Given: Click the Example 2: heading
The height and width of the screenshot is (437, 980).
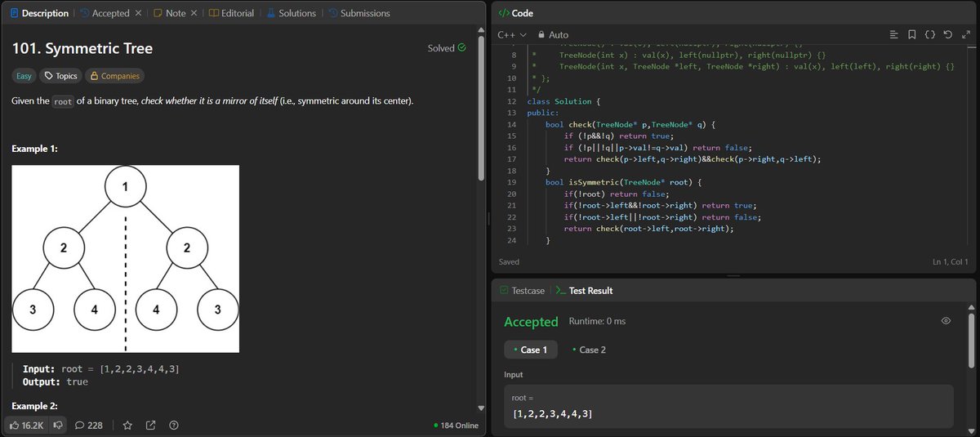Looking at the screenshot, I should (35, 406).
